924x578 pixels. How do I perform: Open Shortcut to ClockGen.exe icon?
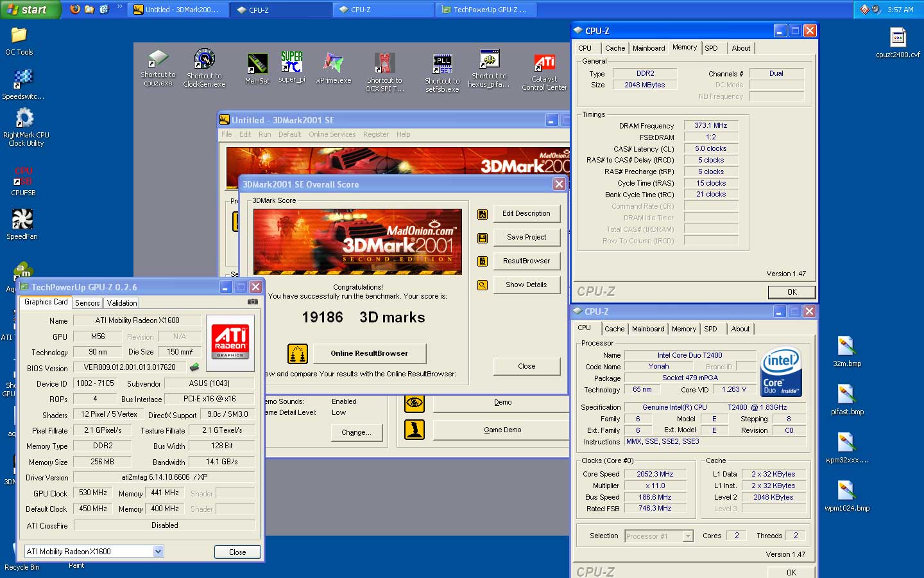[x=204, y=59]
